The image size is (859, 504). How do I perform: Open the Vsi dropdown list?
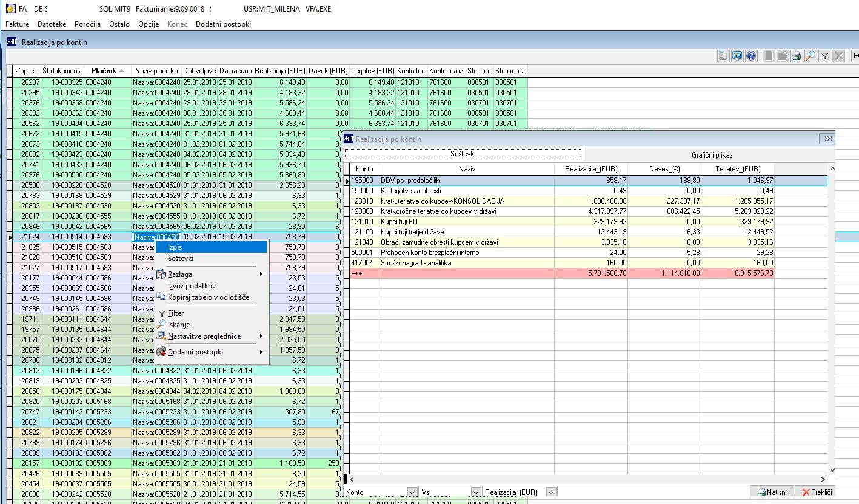pos(475,492)
